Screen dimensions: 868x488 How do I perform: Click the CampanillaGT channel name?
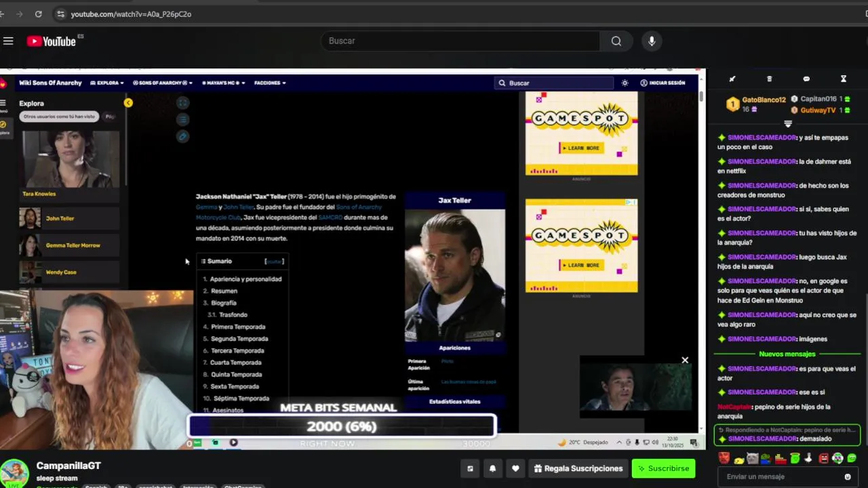[68, 466]
